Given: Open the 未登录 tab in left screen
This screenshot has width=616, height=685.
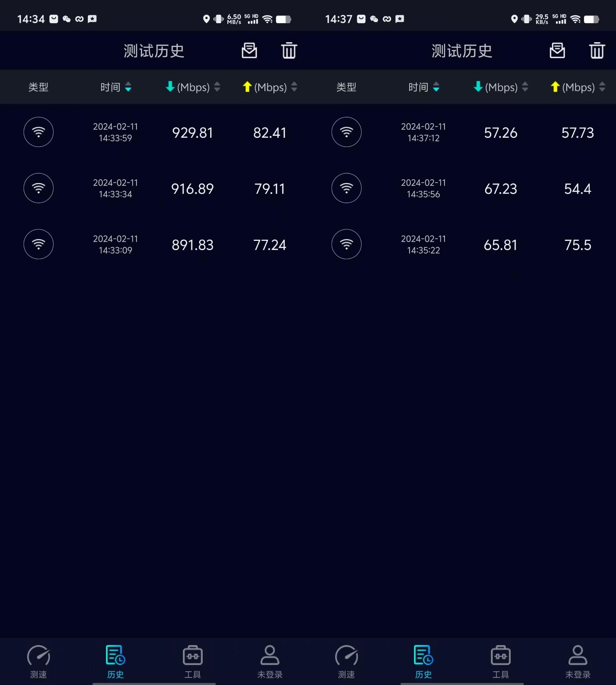Looking at the screenshot, I should [x=270, y=662].
